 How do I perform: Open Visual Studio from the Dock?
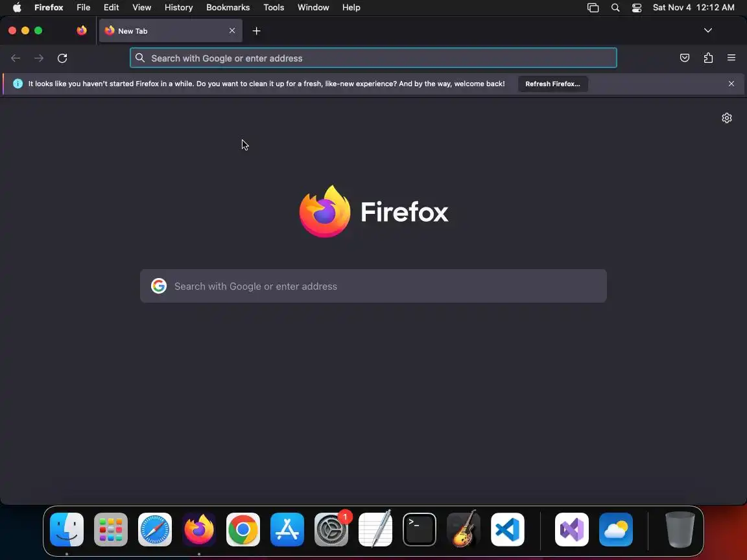(572, 530)
